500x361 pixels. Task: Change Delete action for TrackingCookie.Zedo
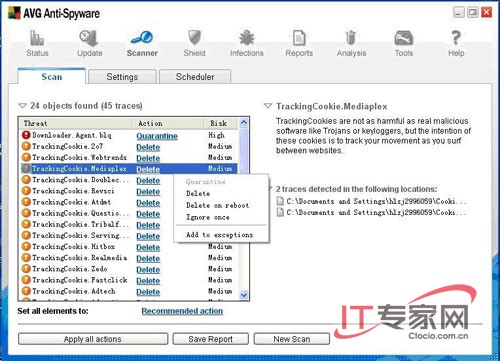pos(148,270)
